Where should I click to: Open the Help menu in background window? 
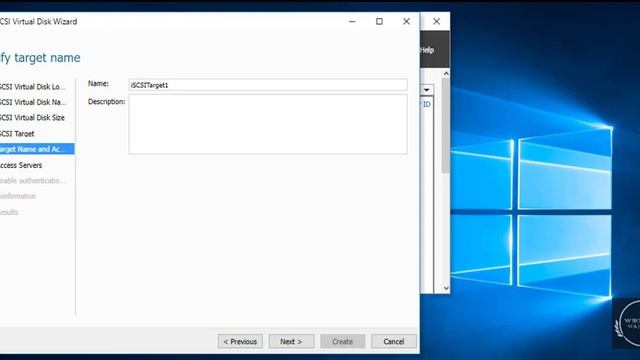[427, 50]
